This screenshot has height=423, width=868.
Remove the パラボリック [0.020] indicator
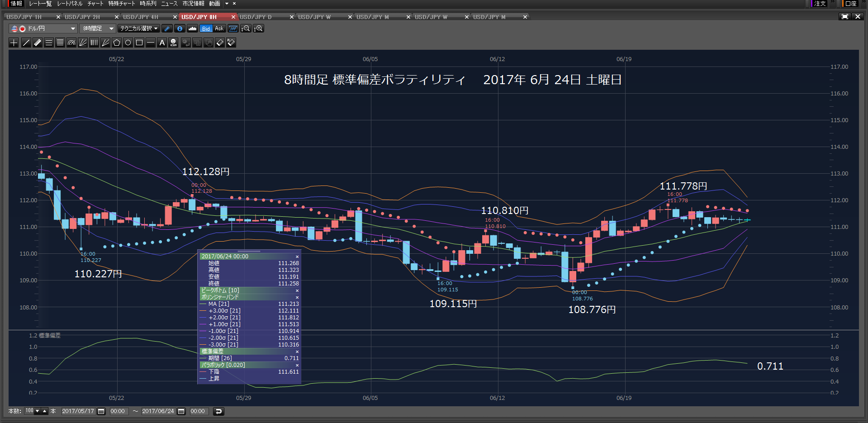click(x=297, y=365)
